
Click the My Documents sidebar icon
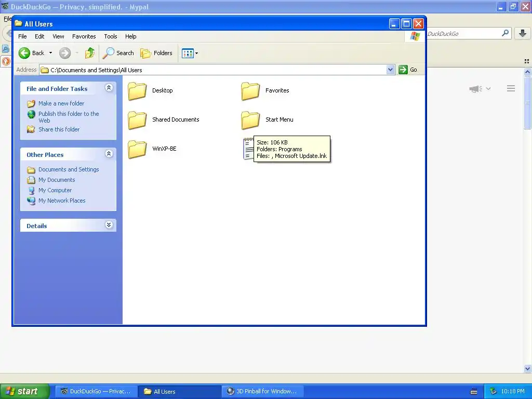(31, 180)
